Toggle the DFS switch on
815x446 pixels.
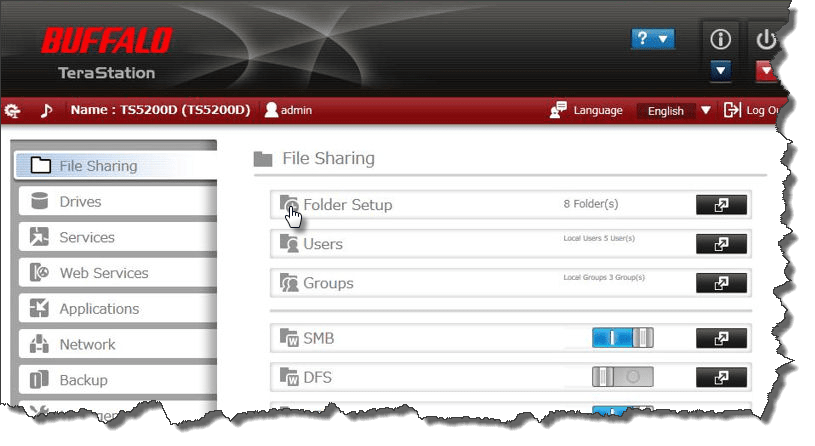click(x=623, y=377)
